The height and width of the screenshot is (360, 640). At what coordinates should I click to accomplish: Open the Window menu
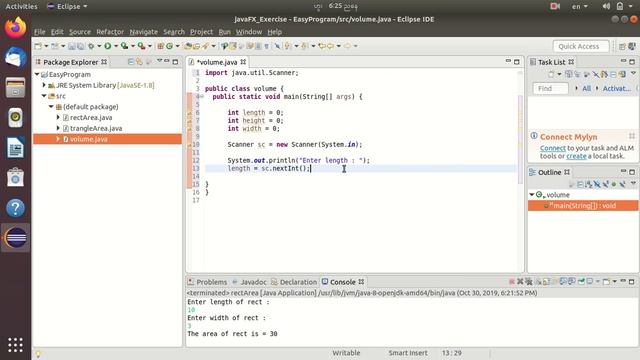click(249, 32)
